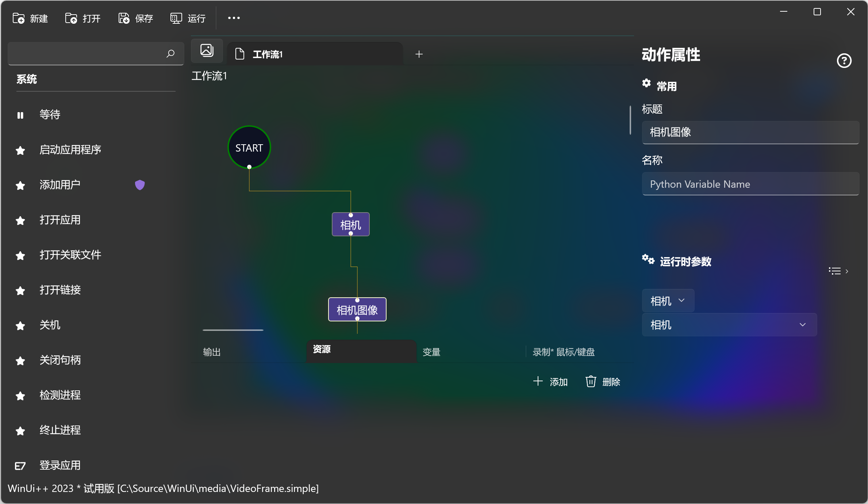Click the Python Variable Name field

750,184
